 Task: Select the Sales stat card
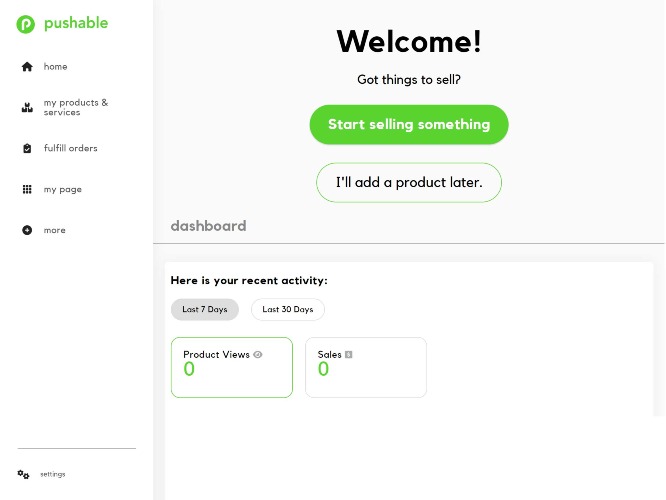pyautogui.click(x=366, y=367)
